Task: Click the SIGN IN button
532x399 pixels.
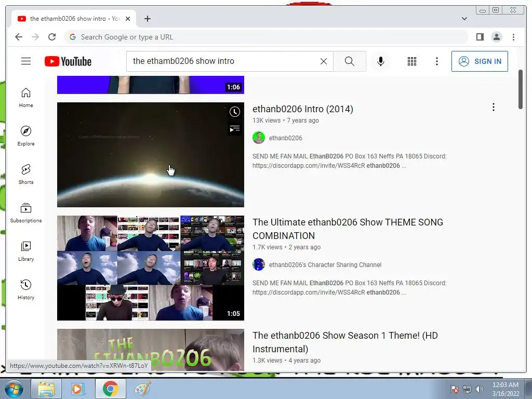Action: (480, 61)
